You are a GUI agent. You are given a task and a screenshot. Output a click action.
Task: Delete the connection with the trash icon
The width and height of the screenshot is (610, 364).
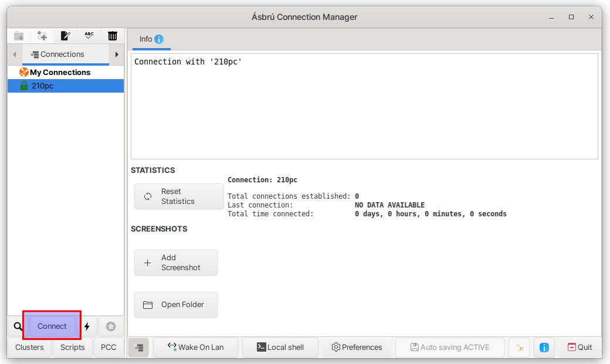click(x=113, y=36)
